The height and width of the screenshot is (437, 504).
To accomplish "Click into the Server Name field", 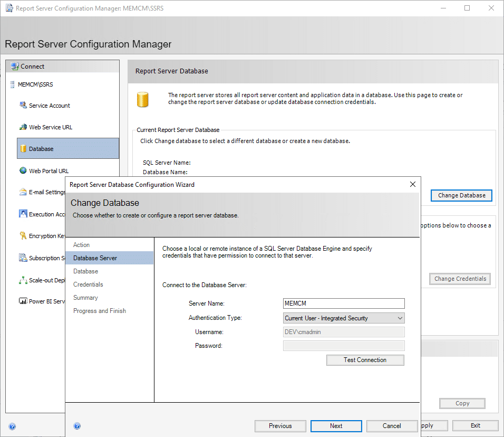I will [x=344, y=303].
